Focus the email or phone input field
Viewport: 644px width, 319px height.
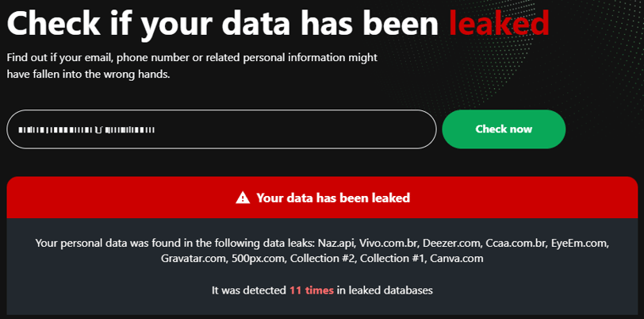pyautogui.click(x=221, y=129)
